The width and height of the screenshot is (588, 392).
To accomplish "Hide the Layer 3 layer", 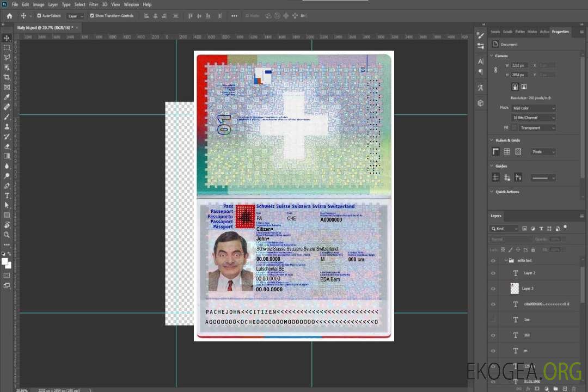I will pos(493,289).
